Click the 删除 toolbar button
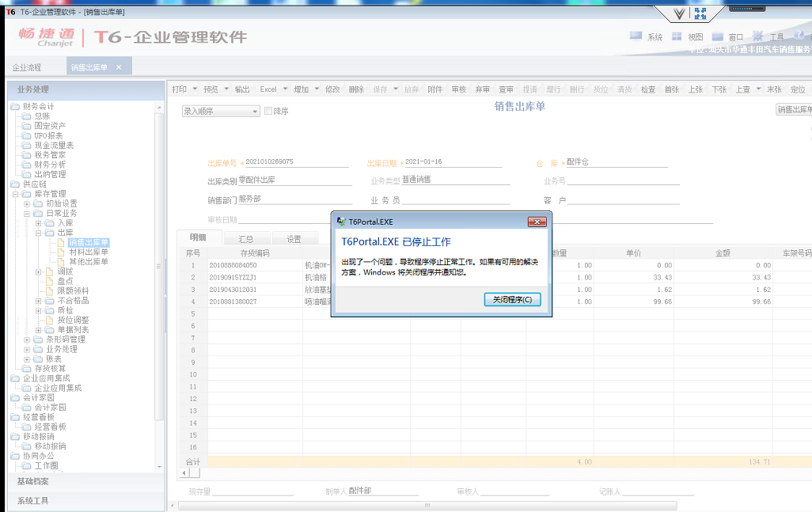This screenshot has width=812, height=512. [356, 89]
